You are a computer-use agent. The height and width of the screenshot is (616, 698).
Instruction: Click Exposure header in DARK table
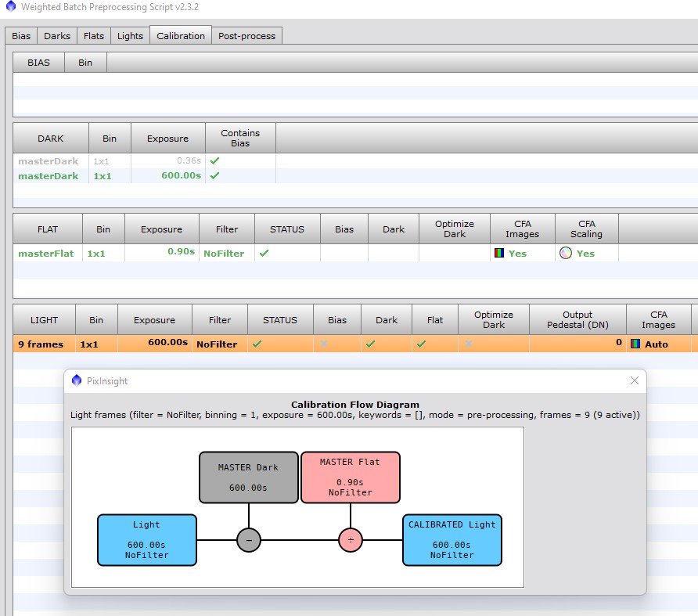[167, 138]
